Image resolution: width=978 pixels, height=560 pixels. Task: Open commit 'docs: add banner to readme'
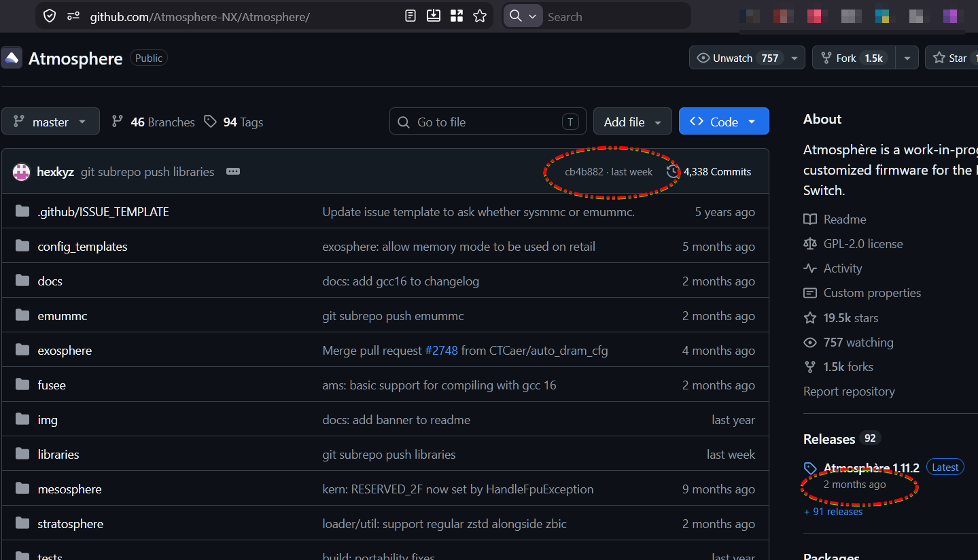pos(396,420)
